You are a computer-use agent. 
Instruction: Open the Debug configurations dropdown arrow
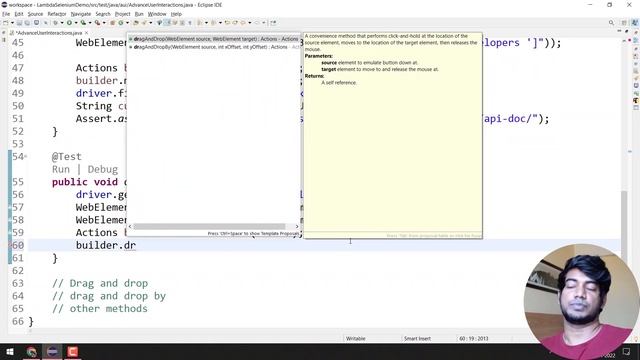62,22
